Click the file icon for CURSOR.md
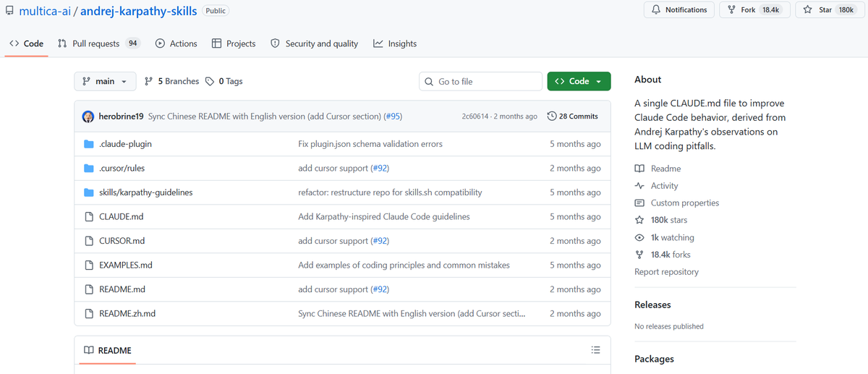 (x=89, y=241)
